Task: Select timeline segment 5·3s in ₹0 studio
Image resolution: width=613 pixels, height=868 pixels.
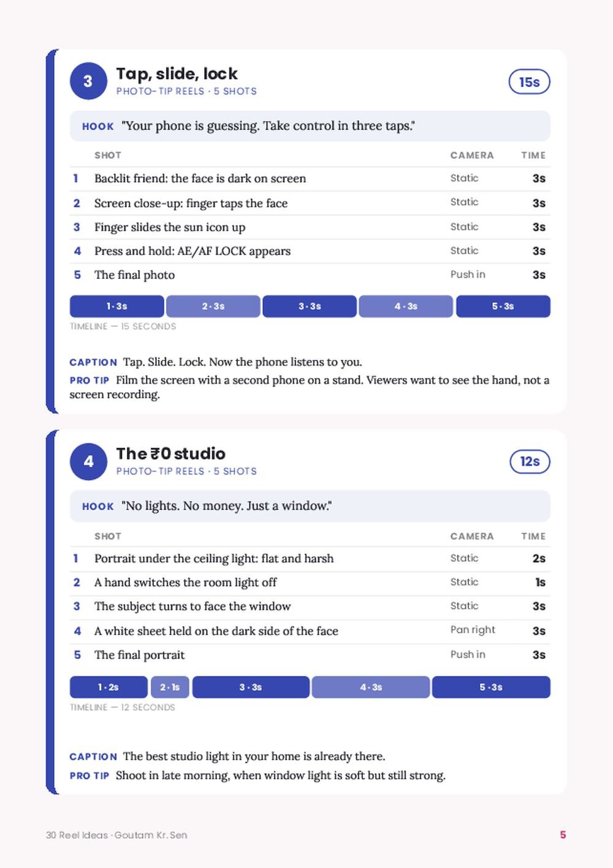Action: 491,687
